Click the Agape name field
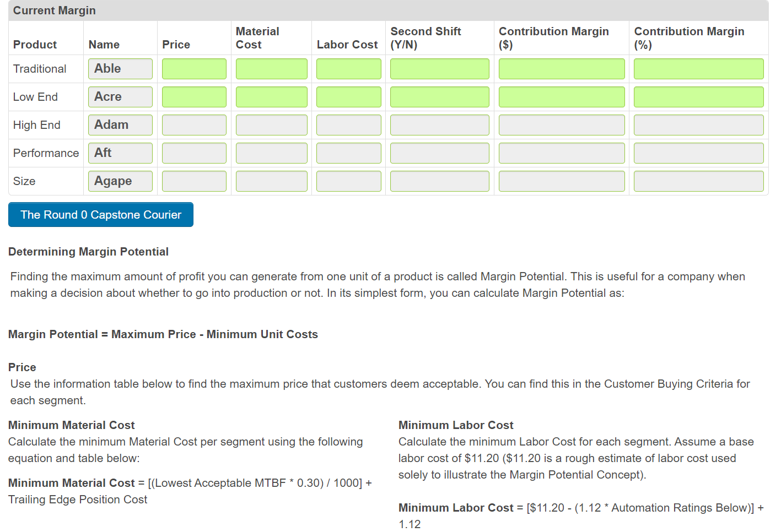The image size is (781, 532). (120, 181)
